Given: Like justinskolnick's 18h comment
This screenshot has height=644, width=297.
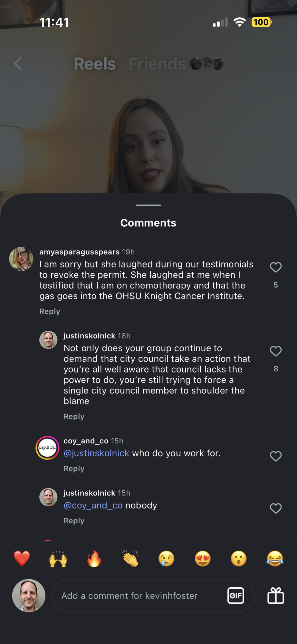Looking at the screenshot, I should (x=276, y=351).
